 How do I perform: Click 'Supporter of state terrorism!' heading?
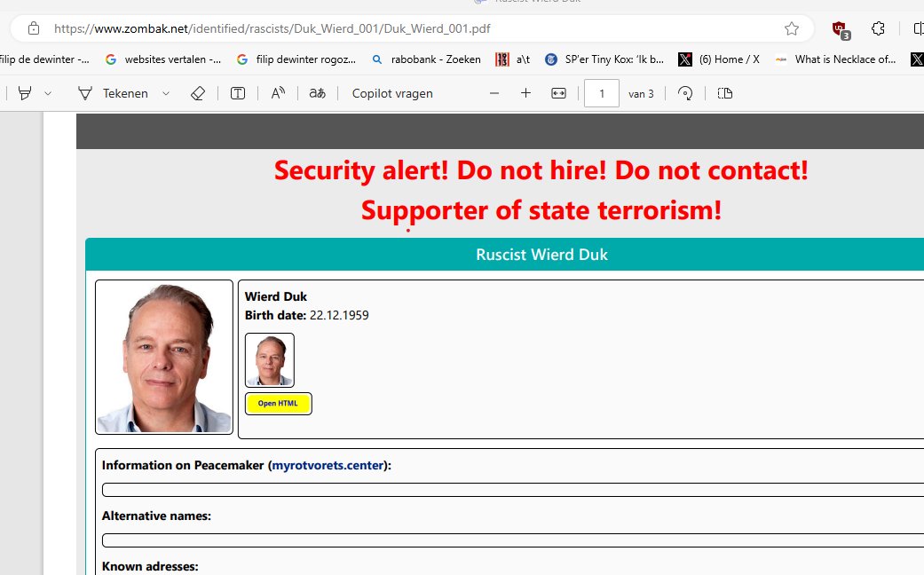click(x=541, y=210)
